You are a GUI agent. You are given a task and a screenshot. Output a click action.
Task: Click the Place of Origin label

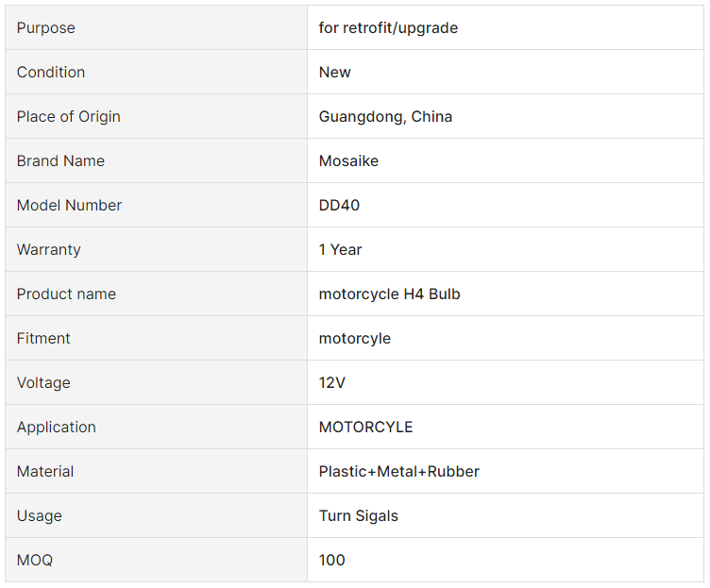click(x=68, y=117)
